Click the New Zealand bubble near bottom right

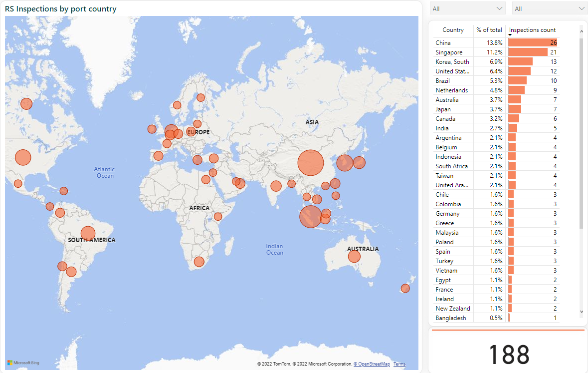[405, 288]
